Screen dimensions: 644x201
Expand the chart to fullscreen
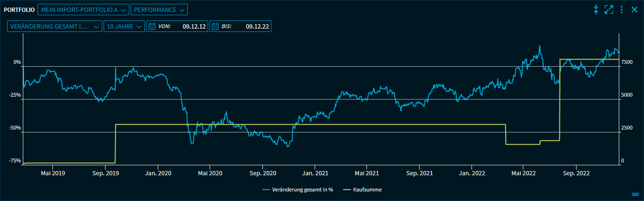[x=609, y=10]
